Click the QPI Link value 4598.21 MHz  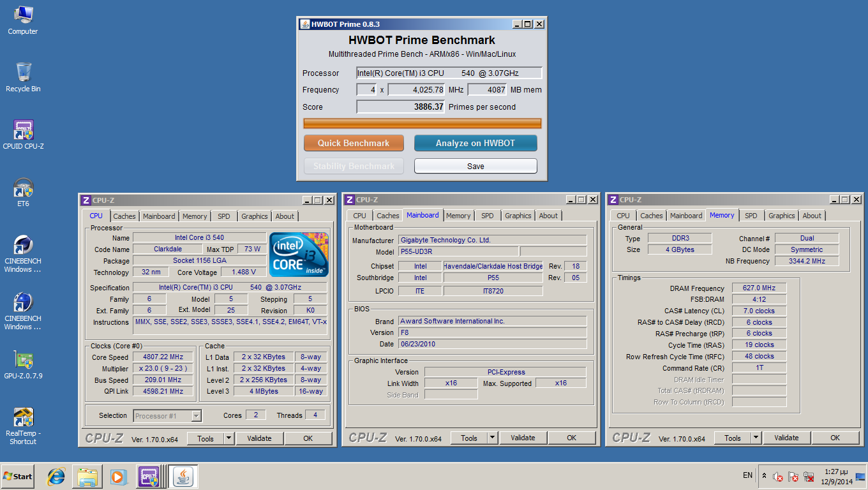163,392
